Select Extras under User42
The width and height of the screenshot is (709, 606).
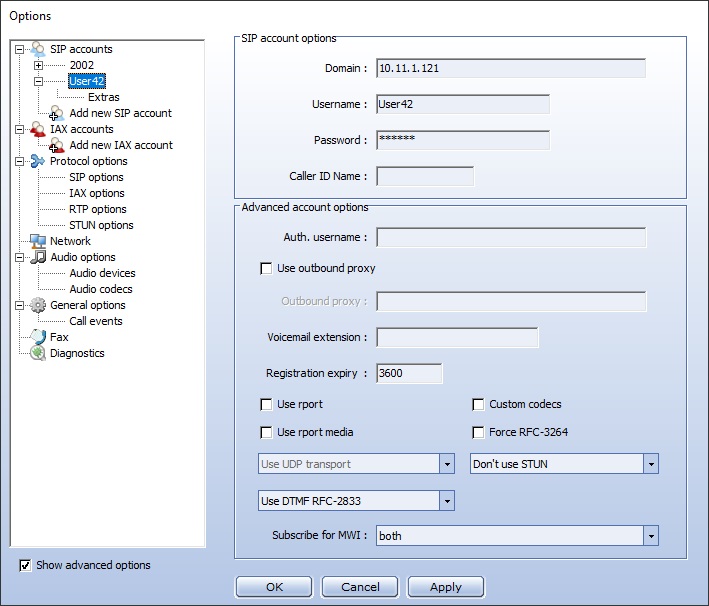coord(104,97)
